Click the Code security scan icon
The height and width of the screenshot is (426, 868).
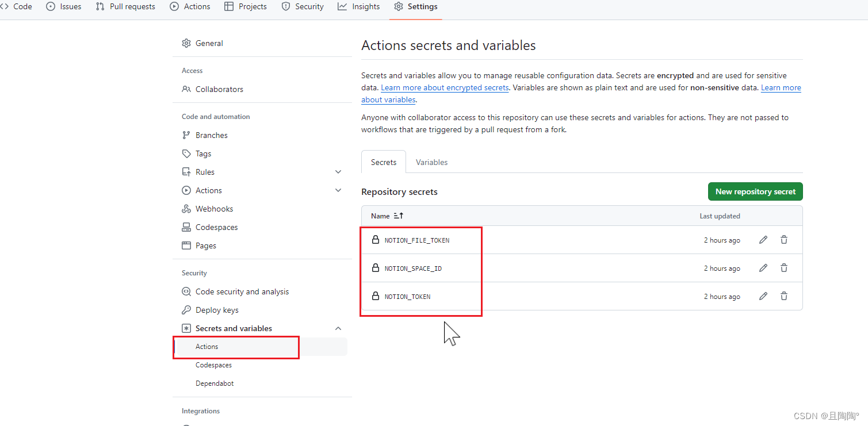pos(186,291)
